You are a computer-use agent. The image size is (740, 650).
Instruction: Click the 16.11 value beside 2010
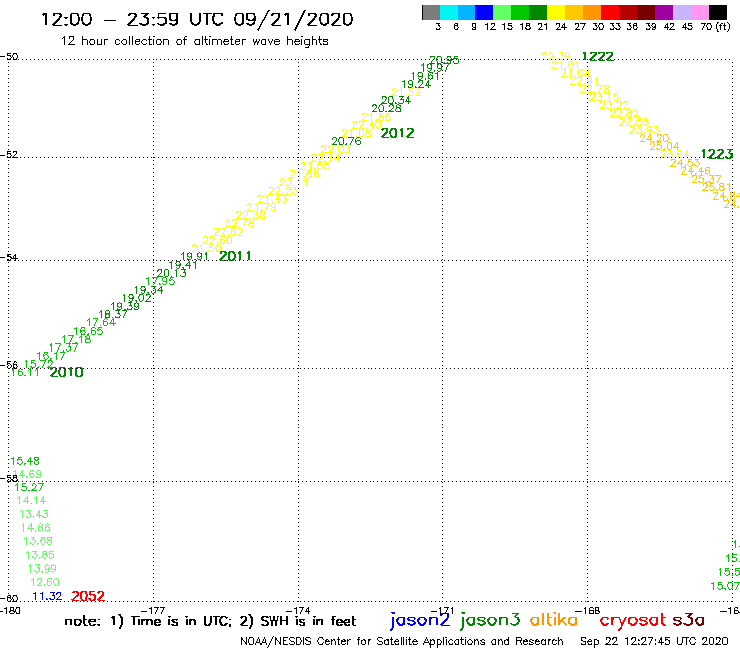pos(25,372)
